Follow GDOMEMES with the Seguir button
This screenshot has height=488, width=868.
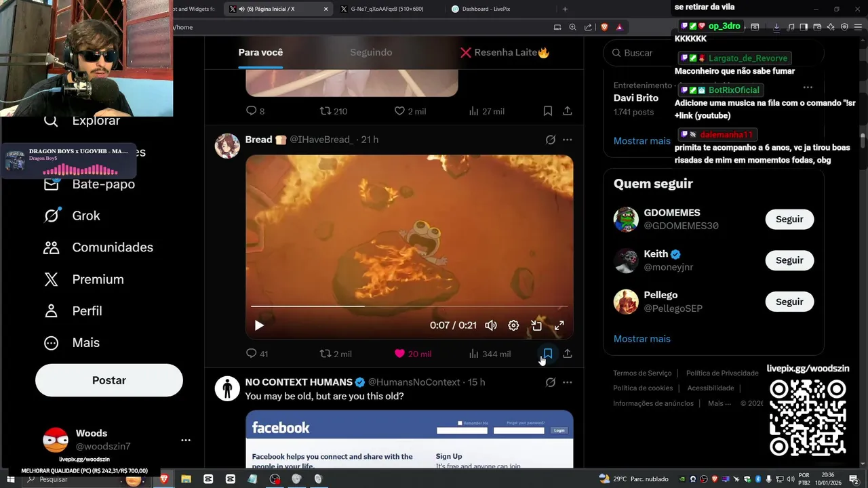coord(789,219)
